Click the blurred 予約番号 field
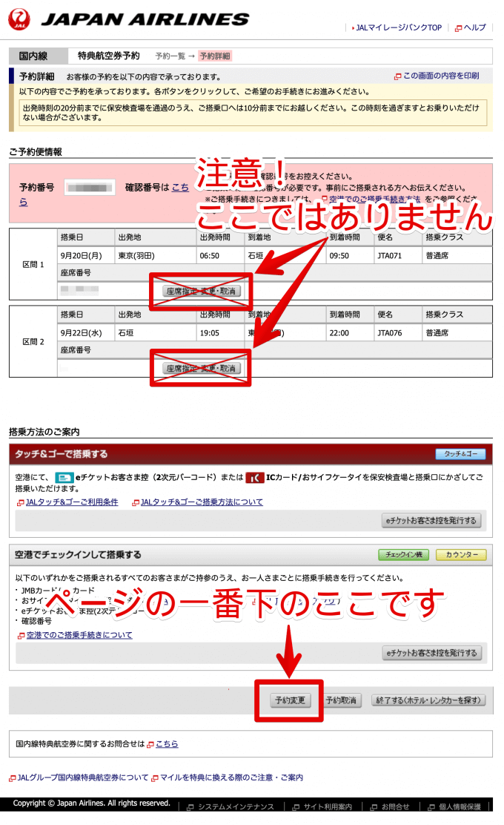The image size is (504, 825). click(90, 188)
